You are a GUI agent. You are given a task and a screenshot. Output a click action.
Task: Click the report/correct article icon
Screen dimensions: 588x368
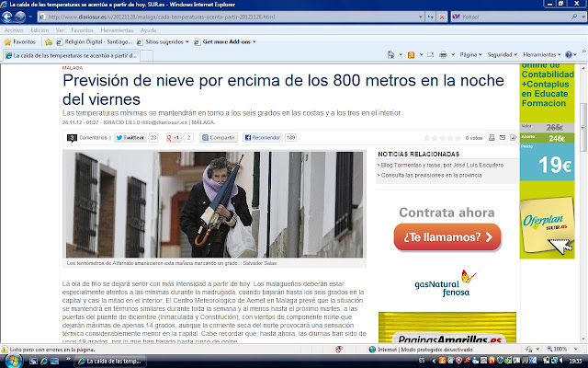tap(513, 137)
